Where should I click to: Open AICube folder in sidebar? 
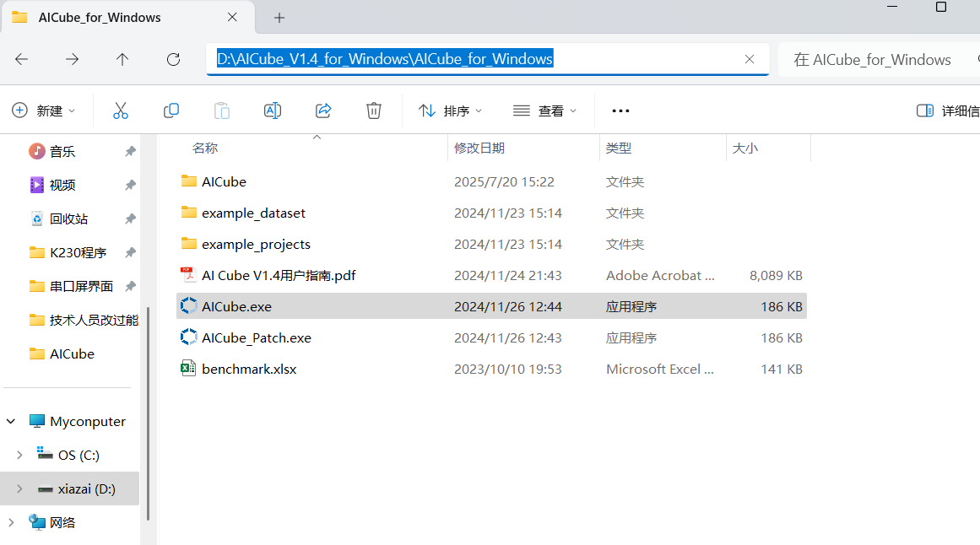coord(72,353)
